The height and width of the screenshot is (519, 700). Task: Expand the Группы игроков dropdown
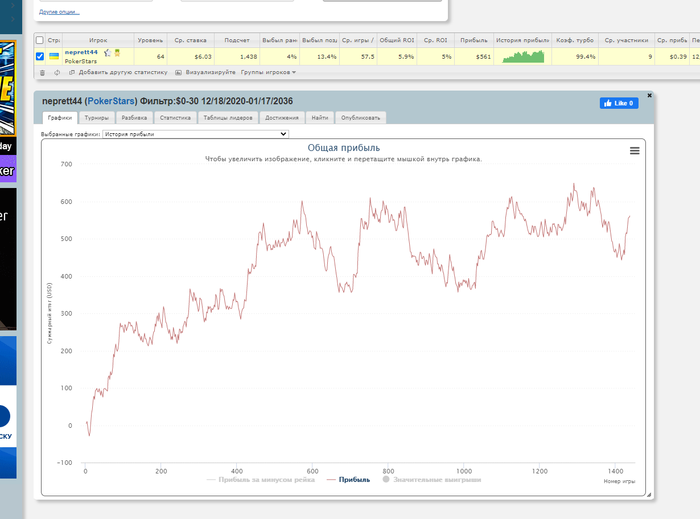point(268,72)
